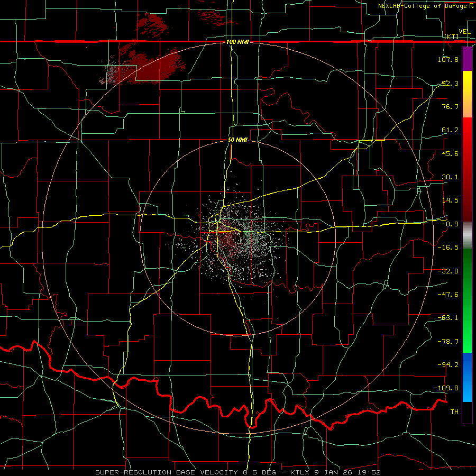Click the -32.0 velocity scale value
476x476 pixels.
coord(448,271)
